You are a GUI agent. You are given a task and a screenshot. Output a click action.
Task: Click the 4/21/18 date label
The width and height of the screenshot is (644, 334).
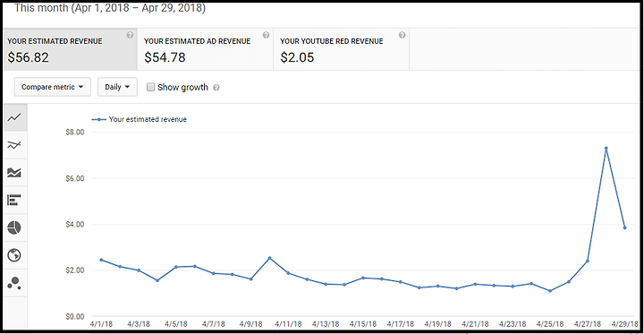(475, 324)
